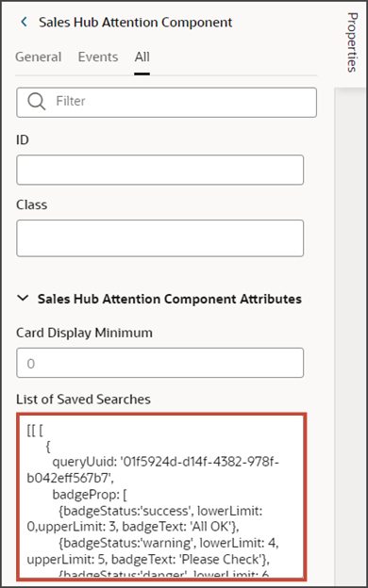The width and height of the screenshot is (368, 588).
Task: Select the All tab
Action: [142, 57]
